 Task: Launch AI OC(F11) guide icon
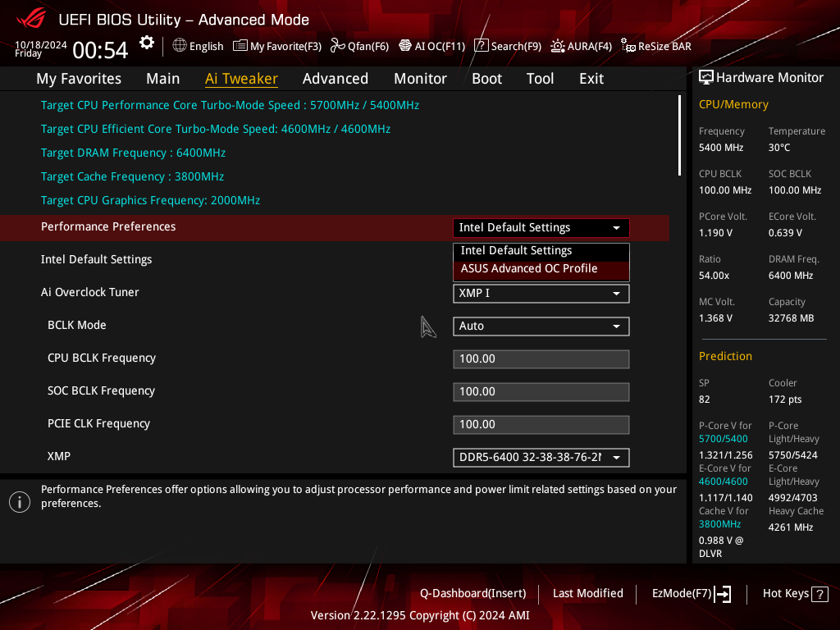pyautogui.click(x=405, y=46)
